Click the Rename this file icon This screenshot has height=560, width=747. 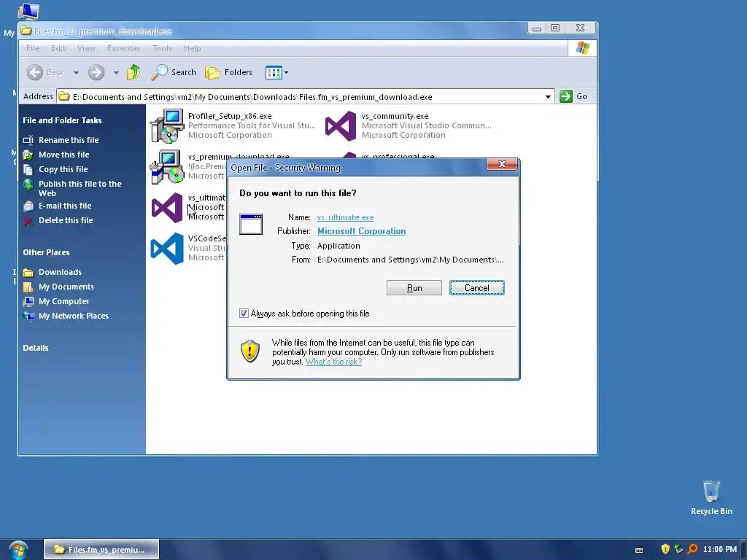28,140
